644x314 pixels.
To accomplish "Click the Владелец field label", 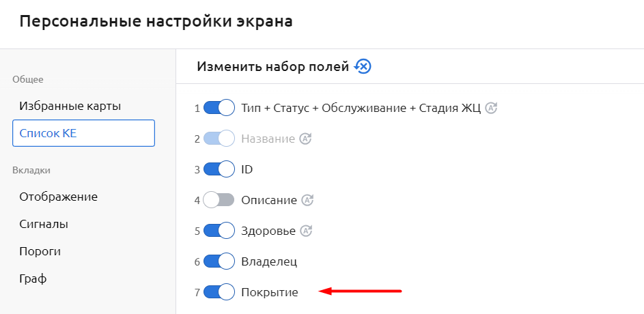I will [x=269, y=261].
